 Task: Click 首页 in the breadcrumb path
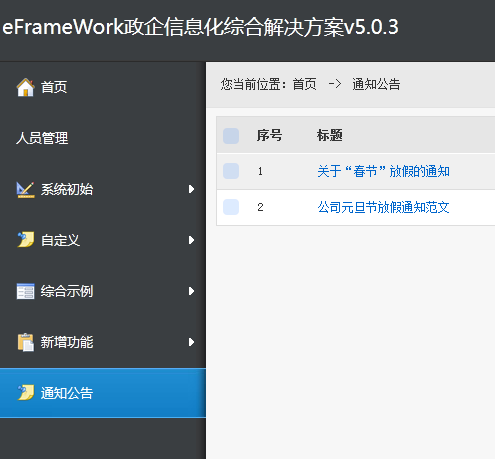[x=304, y=84]
